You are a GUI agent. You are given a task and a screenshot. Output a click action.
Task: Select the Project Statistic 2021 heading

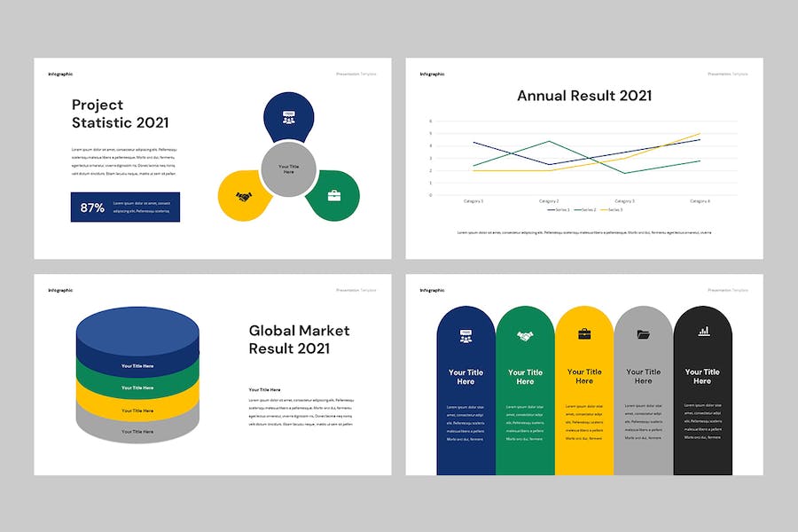click(120, 114)
